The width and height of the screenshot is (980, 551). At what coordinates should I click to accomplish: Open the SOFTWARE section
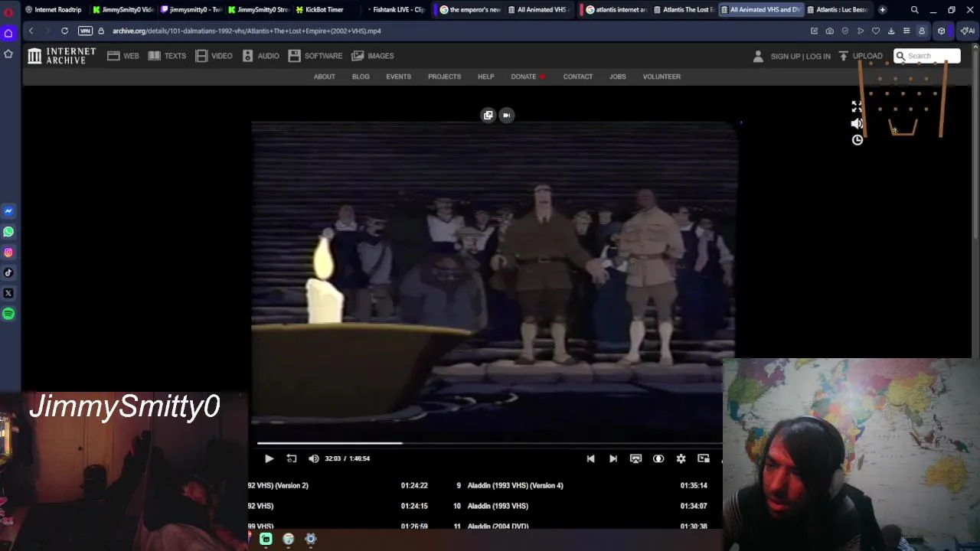[x=315, y=56]
